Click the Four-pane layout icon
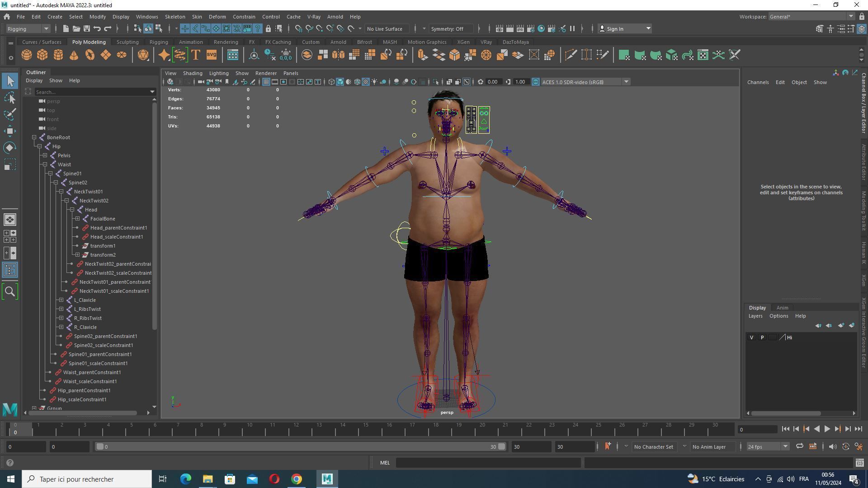Image resolution: width=868 pixels, height=488 pixels. coord(10,236)
